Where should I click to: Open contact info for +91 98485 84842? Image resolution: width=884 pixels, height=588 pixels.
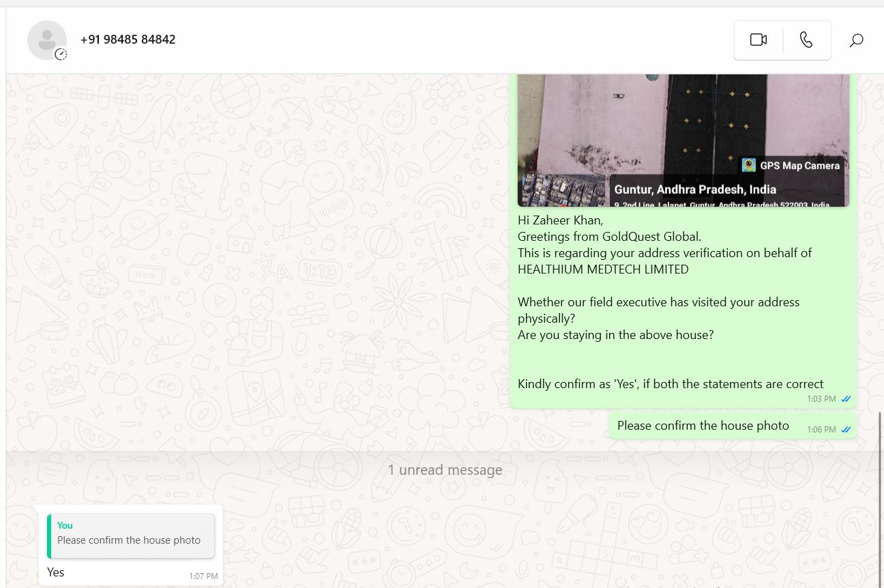[128, 40]
